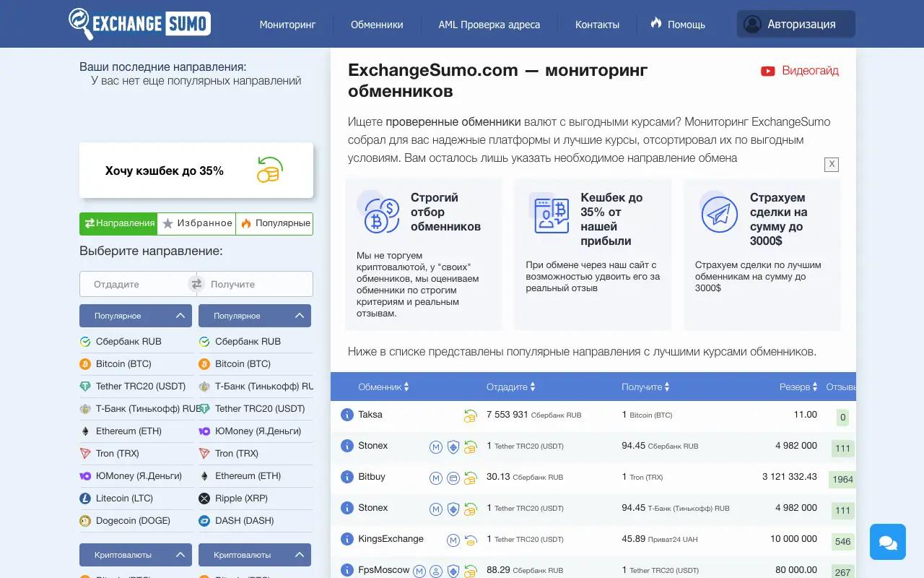Open info icon for Bitbuy exchanger

pos(347,477)
